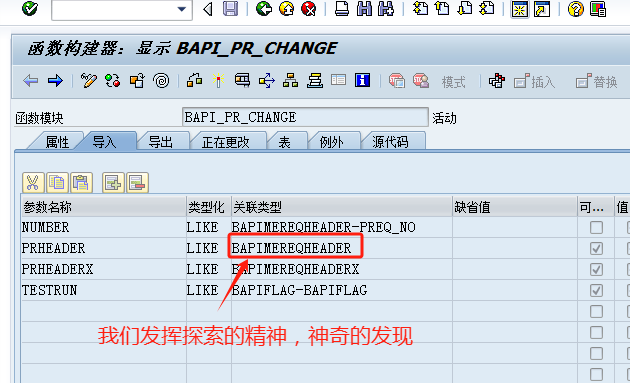This screenshot has height=383, width=630.
Task: Click the 函数模块 name input field
Action: tap(305, 117)
